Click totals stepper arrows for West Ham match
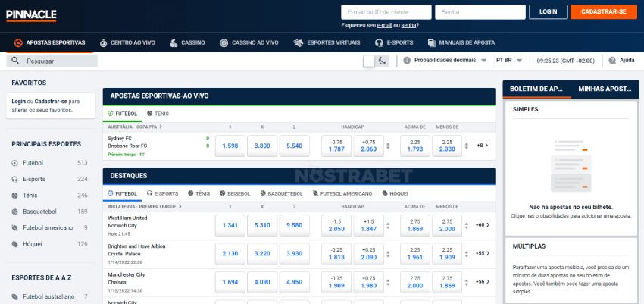This screenshot has height=304, width=644. 467,225
